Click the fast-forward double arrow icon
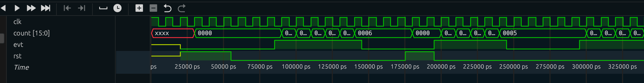The image size is (644, 83). pos(31,8)
